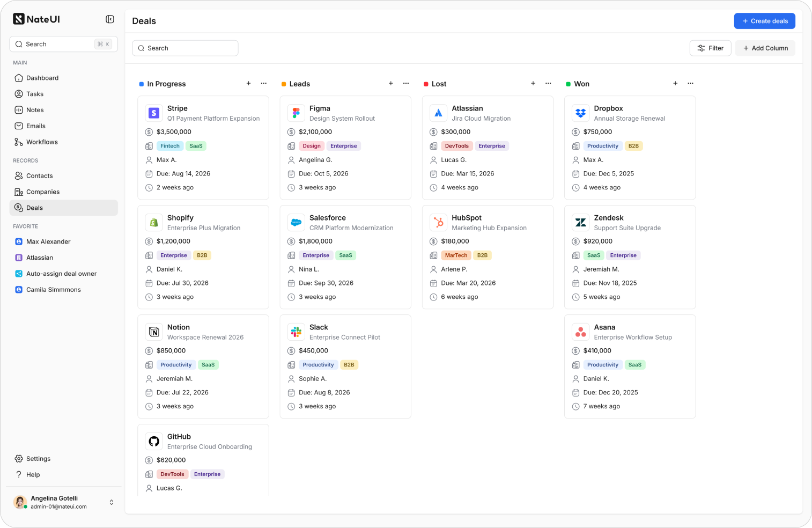Viewport: 812px width, 528px height.
Task: Click owner name Sophie A.
Action: tap(313, 379)
